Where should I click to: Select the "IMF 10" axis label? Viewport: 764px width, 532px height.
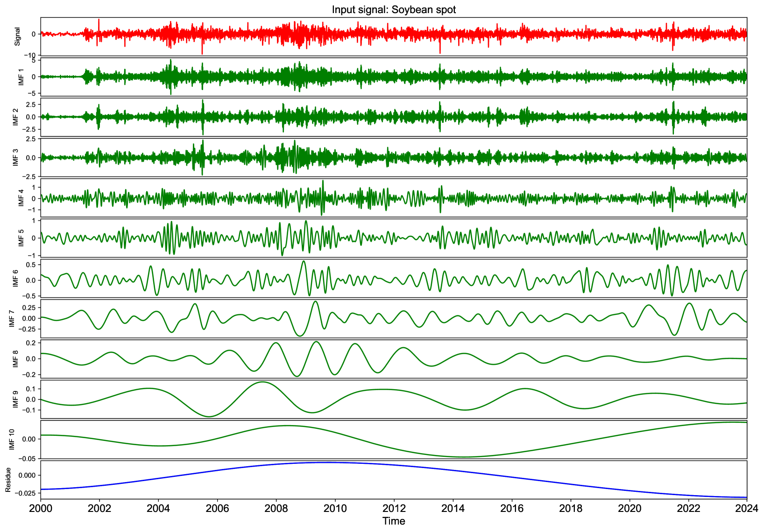(13, 439)
